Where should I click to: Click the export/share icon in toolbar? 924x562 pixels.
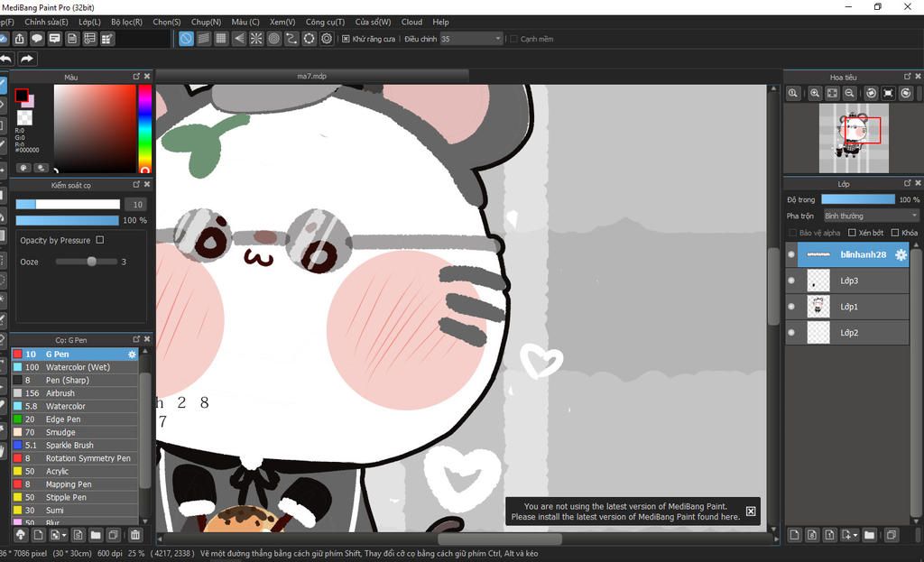coord(20,39)
